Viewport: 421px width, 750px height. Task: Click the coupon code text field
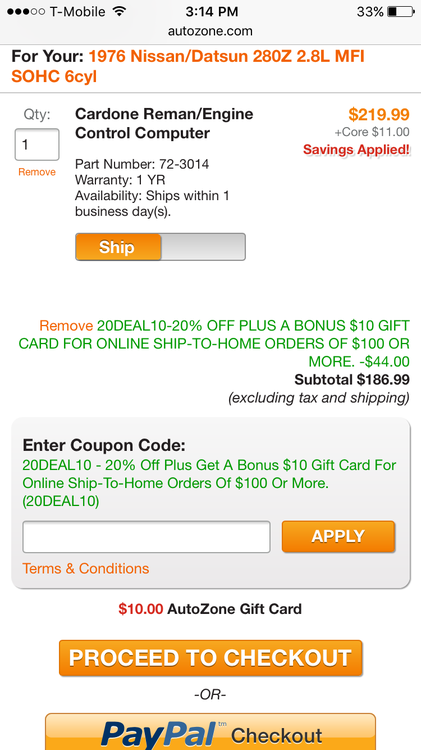coord(146,537)
